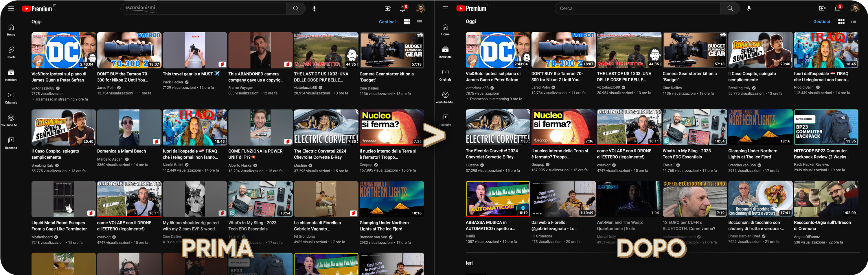Open the 'Ant-Man and The Wasp: Quantumania' thumbnail
868x275 pixels.
pyautogui.click(x=629, y=199)
